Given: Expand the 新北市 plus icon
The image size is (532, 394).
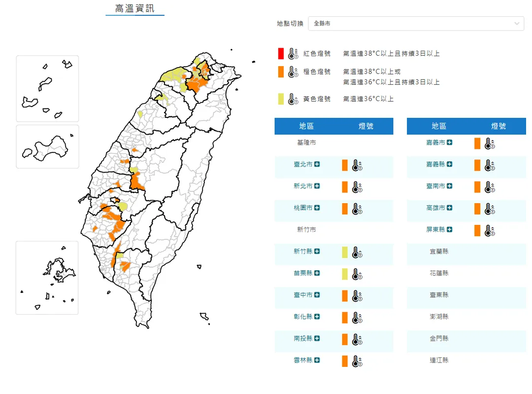Looking at the screenshot, I should 317,186.
